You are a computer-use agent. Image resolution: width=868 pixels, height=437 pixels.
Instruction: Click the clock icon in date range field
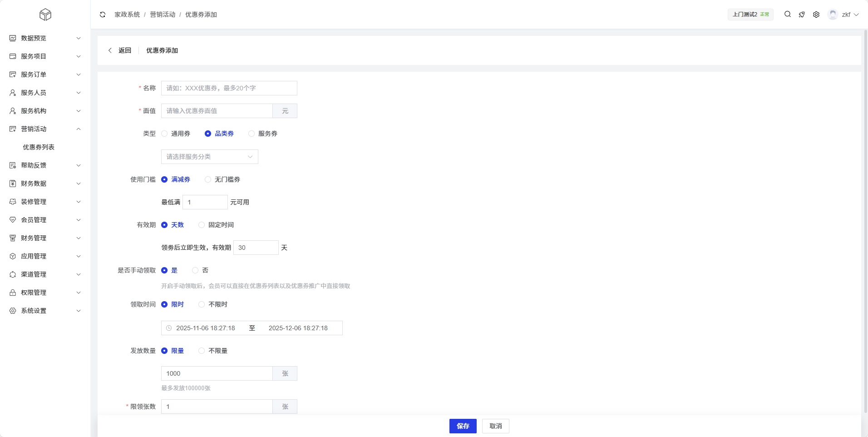(169, 328)
